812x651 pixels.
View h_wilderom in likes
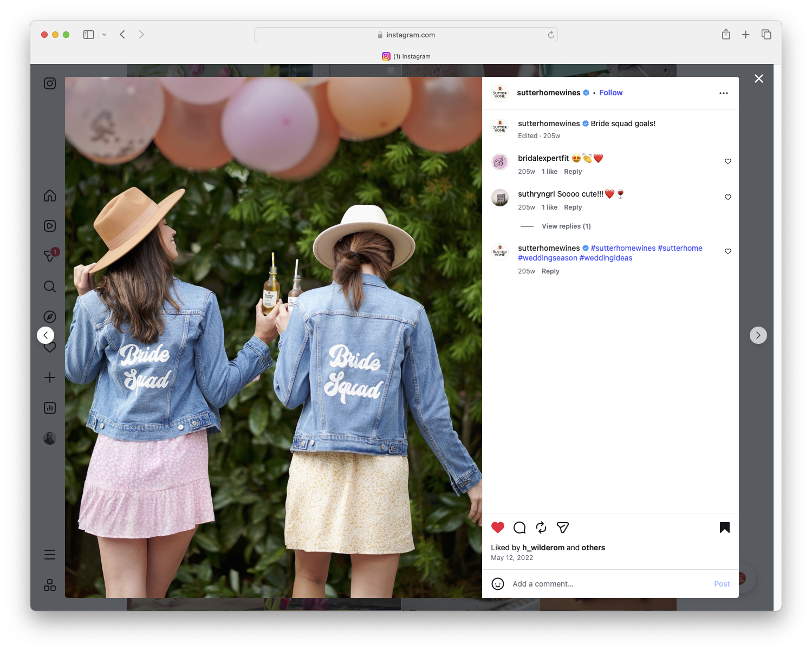tap(543, 548)
